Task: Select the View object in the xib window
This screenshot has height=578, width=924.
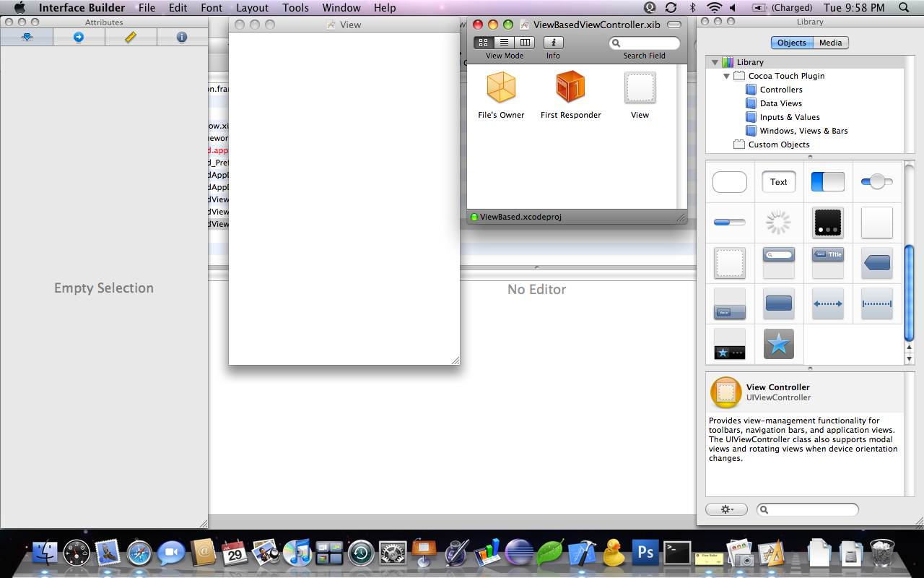Action: [x=640, y=88]
